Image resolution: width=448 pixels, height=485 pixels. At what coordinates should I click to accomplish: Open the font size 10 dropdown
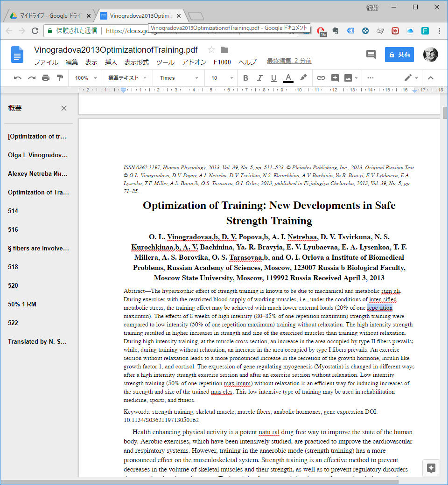222,78
